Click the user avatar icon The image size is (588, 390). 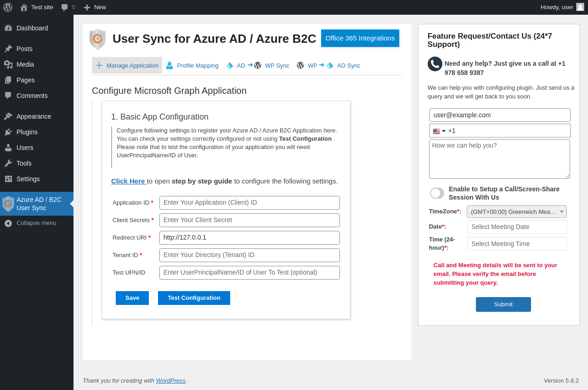pos(580,7)
